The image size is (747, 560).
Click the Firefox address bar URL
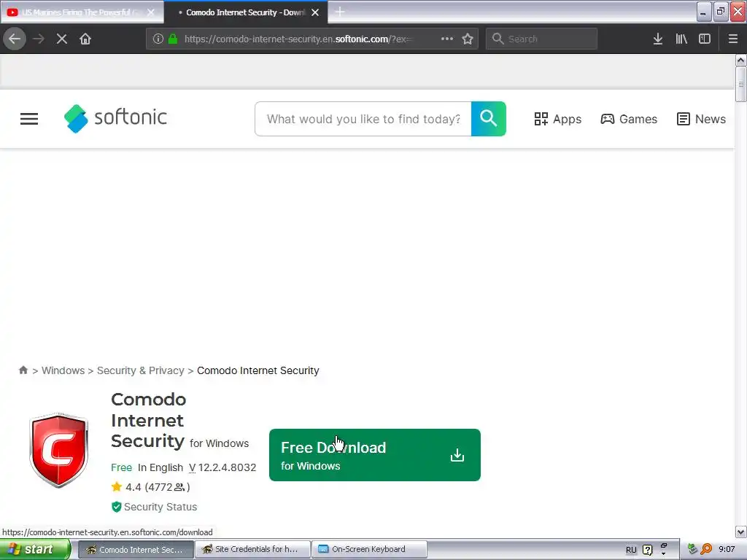click(x=298, y=39)
